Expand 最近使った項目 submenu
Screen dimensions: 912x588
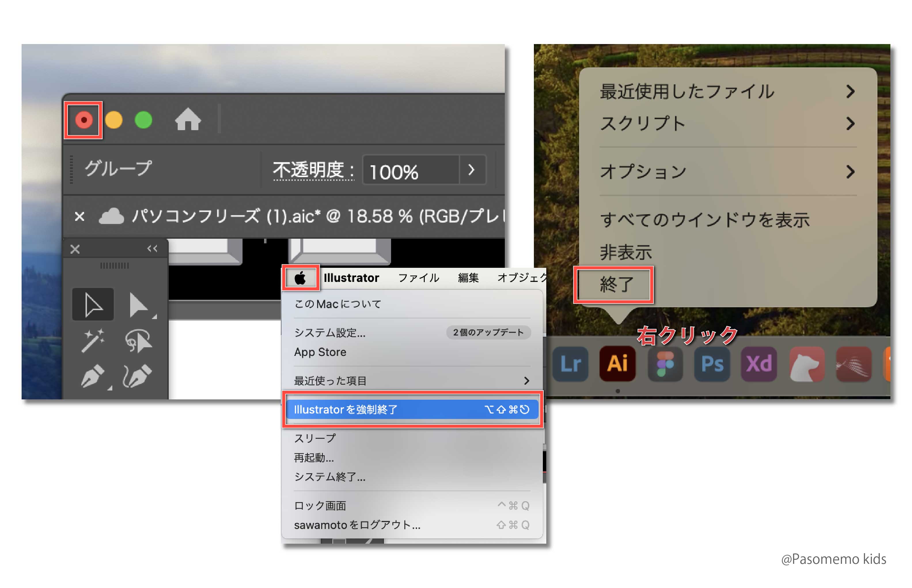pyautogui.click(x=412, y=381)
